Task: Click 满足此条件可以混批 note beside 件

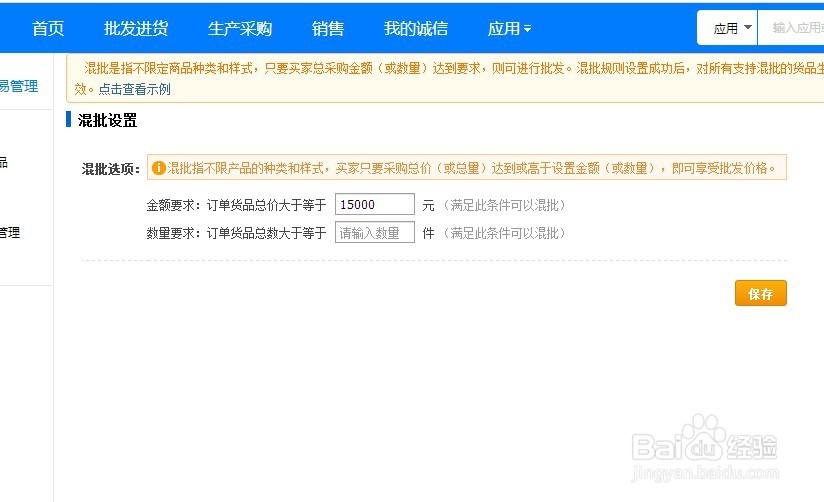Action: (504, 233)
